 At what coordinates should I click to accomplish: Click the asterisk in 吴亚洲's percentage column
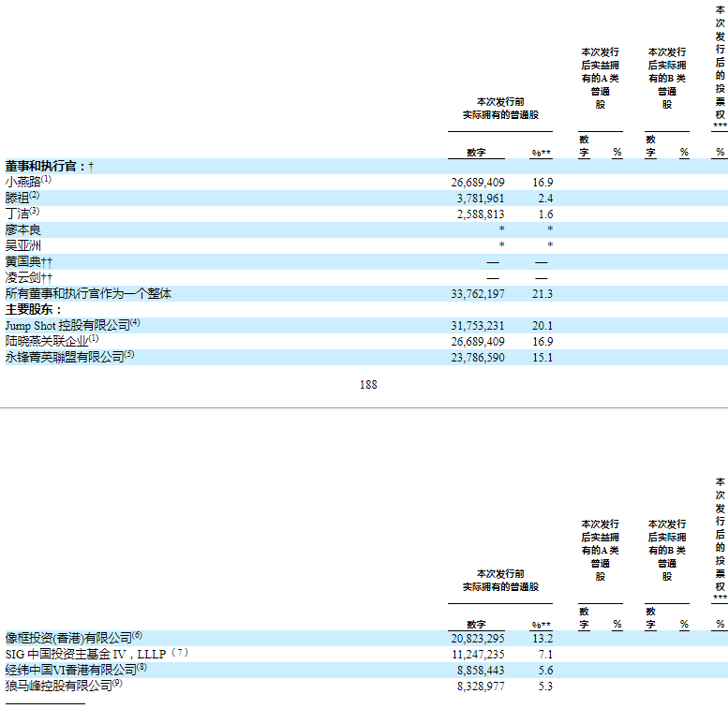click(x=550, y=244)
